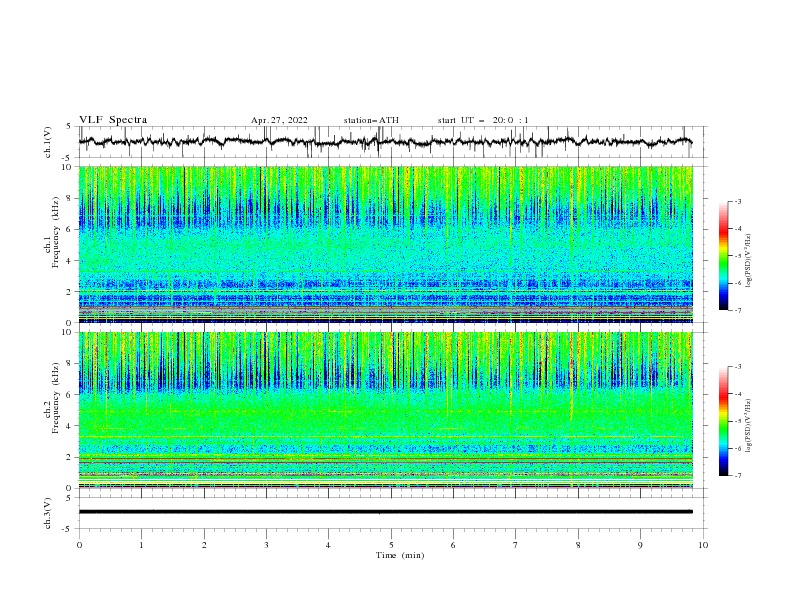The width and height of the screenshot is (792, 612).
Task: Click the "10" tick on the time axis
Action: pyautogui.click(x=703, y=545)
